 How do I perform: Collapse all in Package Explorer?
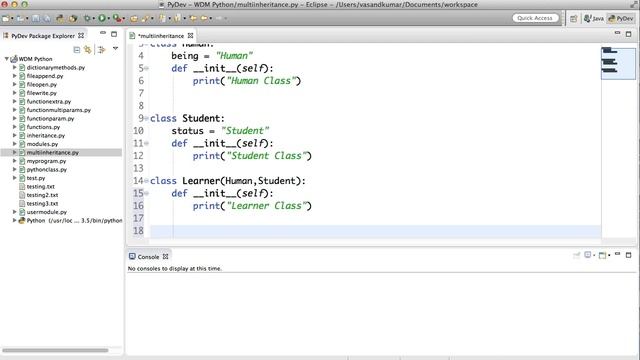[x=77, y=50]
